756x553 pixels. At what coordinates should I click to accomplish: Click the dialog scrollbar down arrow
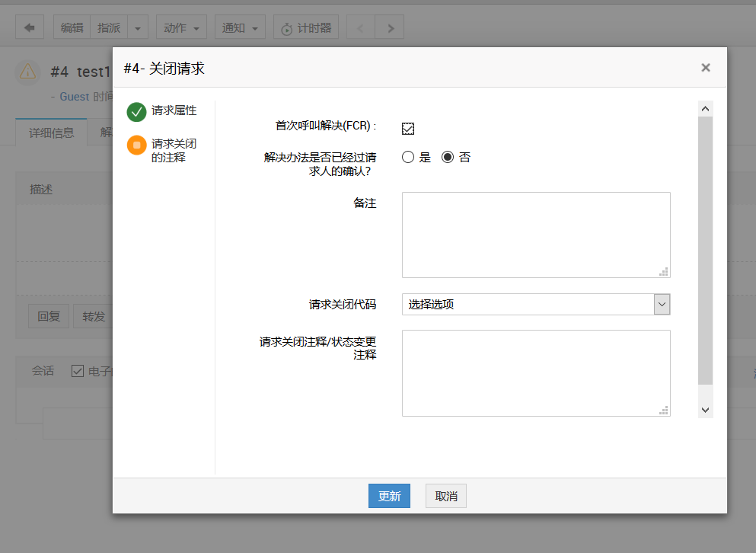click(705, 410)
